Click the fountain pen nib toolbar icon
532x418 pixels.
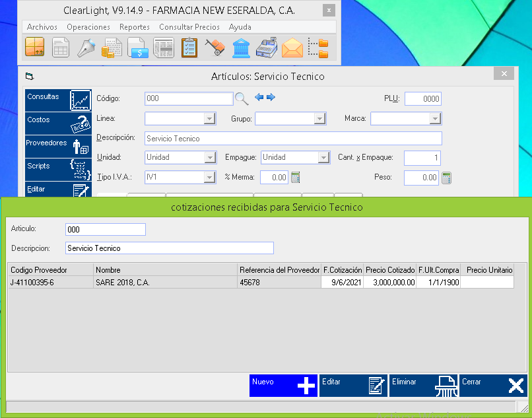86,48
